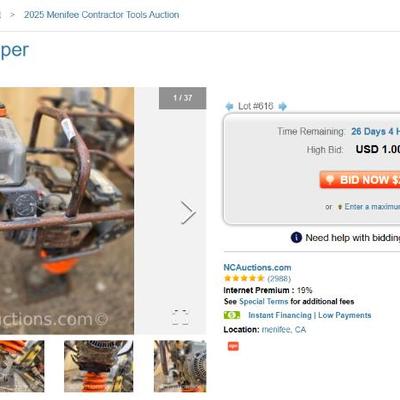The width and height of the screenshot is (400, 400).
Task: Open the Enter a maximum bid link
Action: [x=372, y=207]
